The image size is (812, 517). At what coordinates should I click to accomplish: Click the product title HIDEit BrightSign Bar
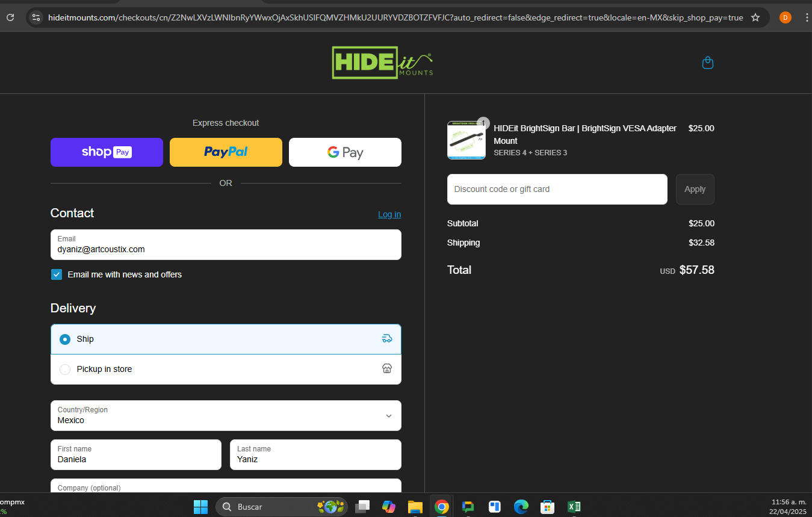tap(585, 134)
